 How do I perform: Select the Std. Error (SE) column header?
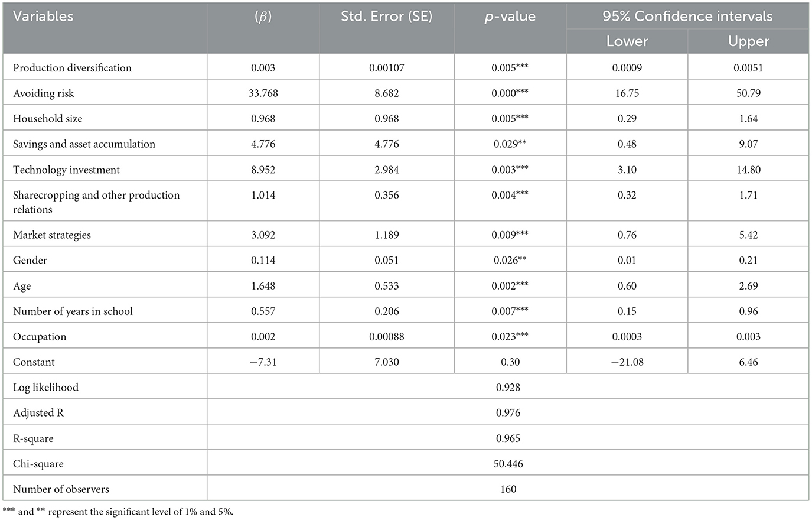point(386,17)
